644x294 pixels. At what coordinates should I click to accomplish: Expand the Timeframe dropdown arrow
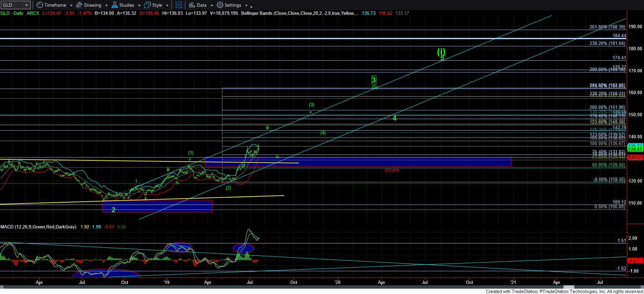click(71, 5)
